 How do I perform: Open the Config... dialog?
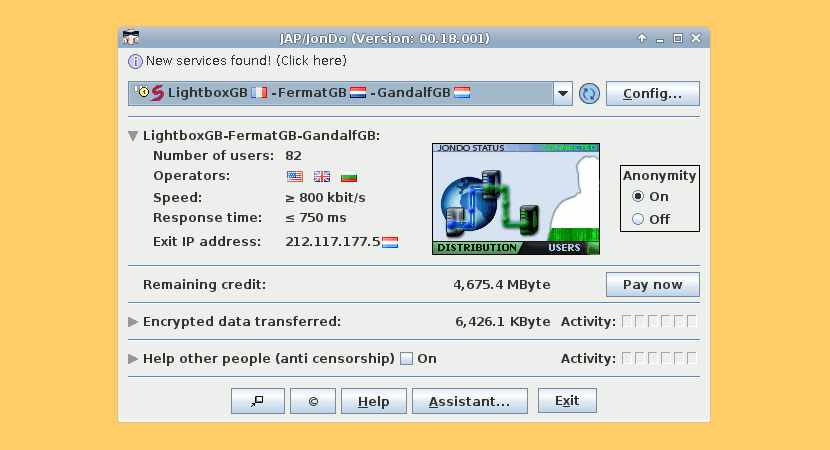653,94
